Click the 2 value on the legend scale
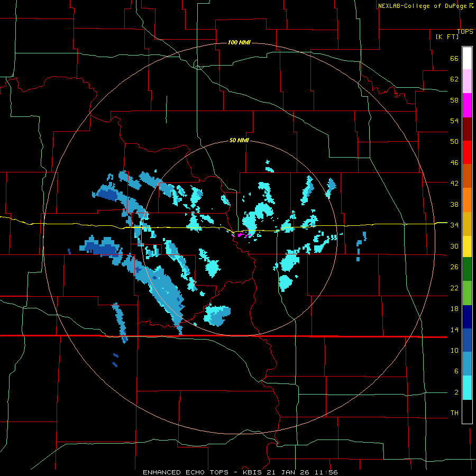476x476 pixels. (x=456, y=392)
